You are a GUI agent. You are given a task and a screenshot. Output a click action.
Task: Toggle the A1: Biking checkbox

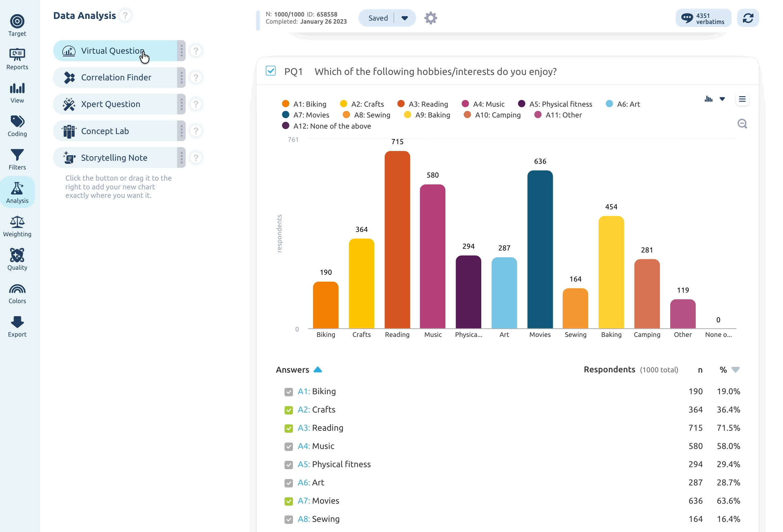tap(289, 392)
